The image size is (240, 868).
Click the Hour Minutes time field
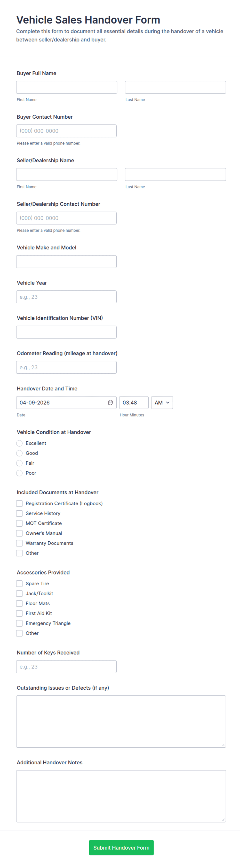click(x=134, y=403)
